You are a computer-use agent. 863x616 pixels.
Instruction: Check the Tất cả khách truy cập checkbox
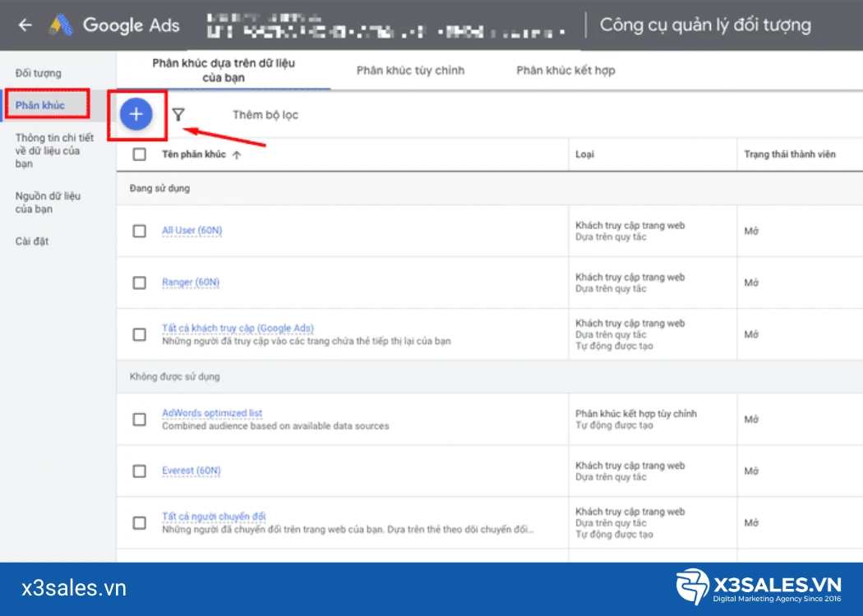(139, 334)
